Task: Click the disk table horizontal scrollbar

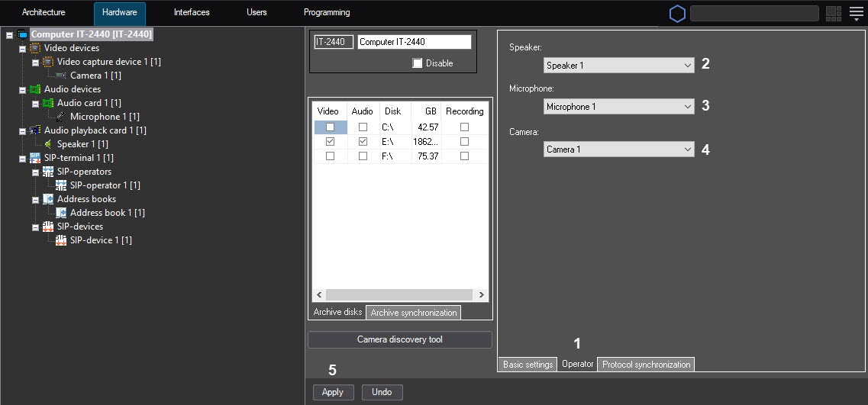Action: (399, 295)
